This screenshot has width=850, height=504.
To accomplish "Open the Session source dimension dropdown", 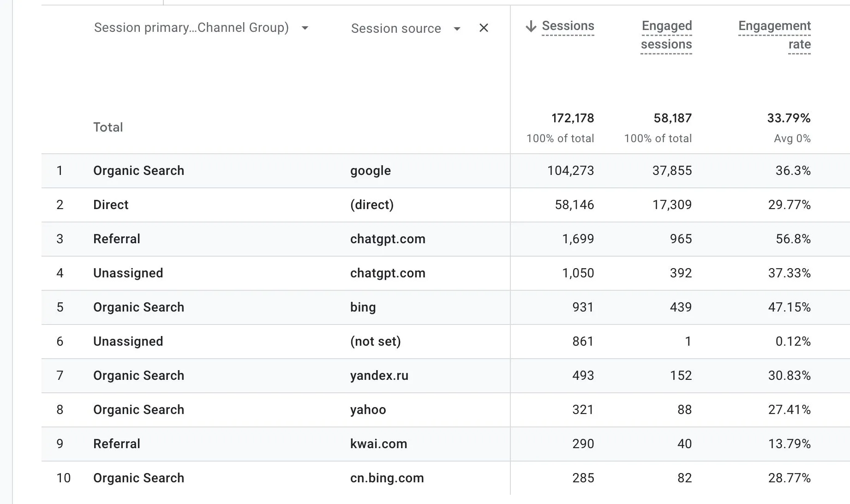I will 406,29.
